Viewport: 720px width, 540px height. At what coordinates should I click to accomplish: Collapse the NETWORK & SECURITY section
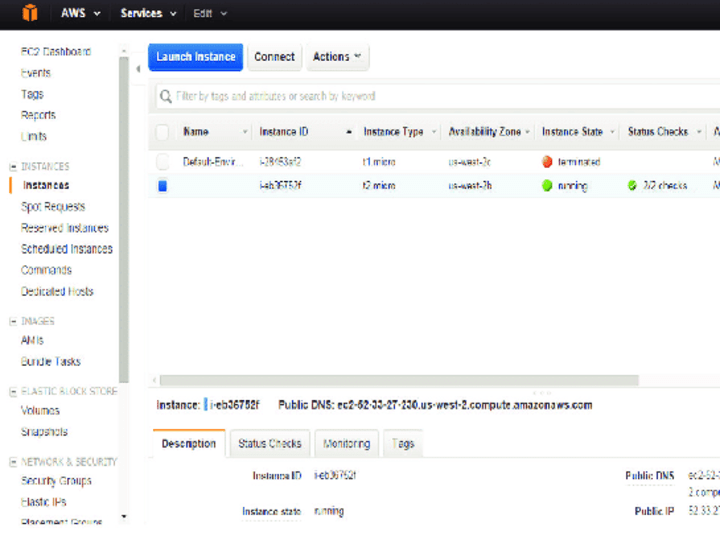[13, 462]
